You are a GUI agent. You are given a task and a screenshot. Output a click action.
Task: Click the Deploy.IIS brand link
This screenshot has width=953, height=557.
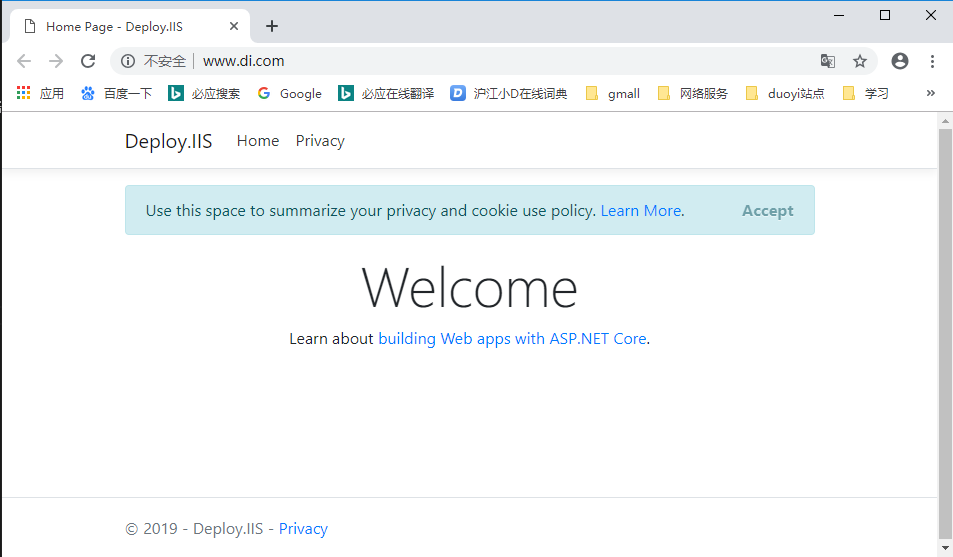pos(168,141)
